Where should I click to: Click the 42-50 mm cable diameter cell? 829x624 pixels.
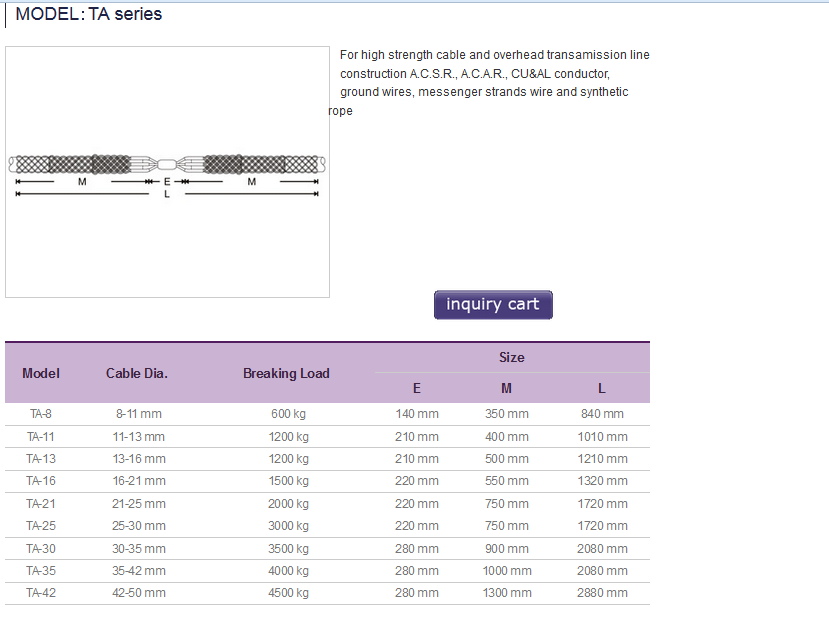(139, 593)
